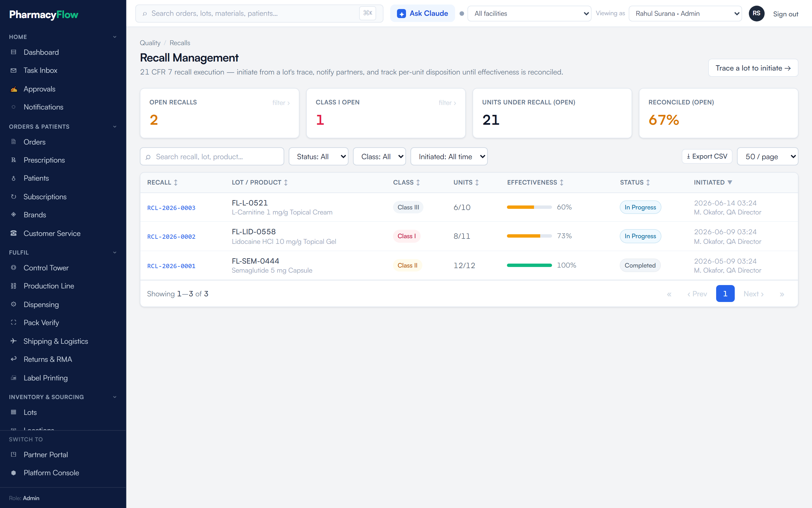Viewport: 812px width, 508px height.
Task: Click the Platform Console hexagon icon
Action: pyautogui.click(x=14, y=473)
